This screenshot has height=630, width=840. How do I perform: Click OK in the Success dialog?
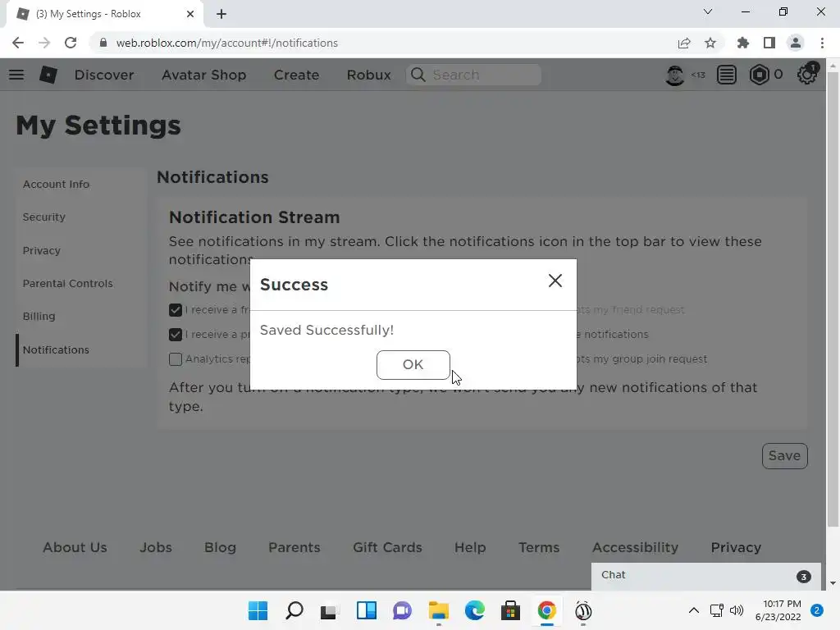point(413,365)
